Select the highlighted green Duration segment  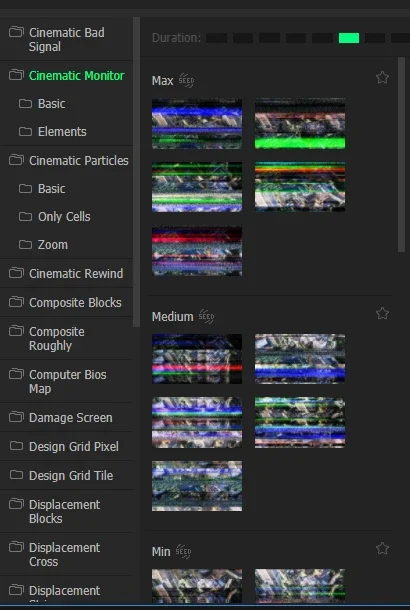pyautogui.click(x=349, y=38)
